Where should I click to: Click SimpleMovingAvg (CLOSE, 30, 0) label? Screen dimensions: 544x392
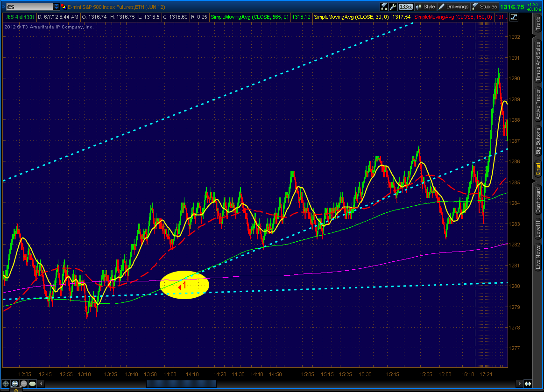[x=351, y=17]
